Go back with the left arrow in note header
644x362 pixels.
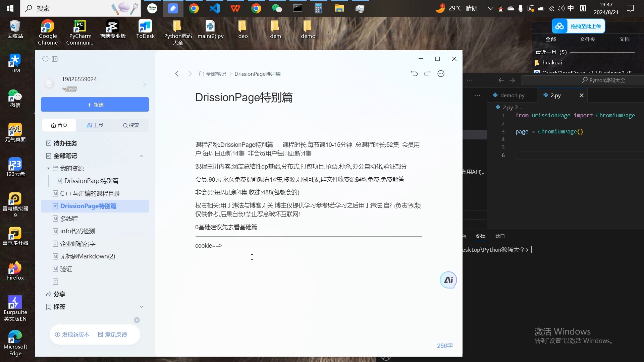tap(177, 74)
